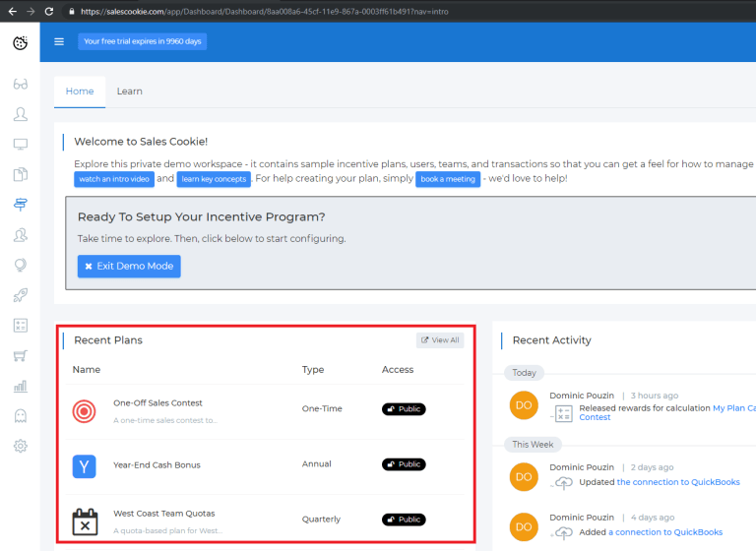Screen dimensions: 756x551
Task: Select the monitor icon in sidebar
Action: pyautogui.click(x=20, y=145)
